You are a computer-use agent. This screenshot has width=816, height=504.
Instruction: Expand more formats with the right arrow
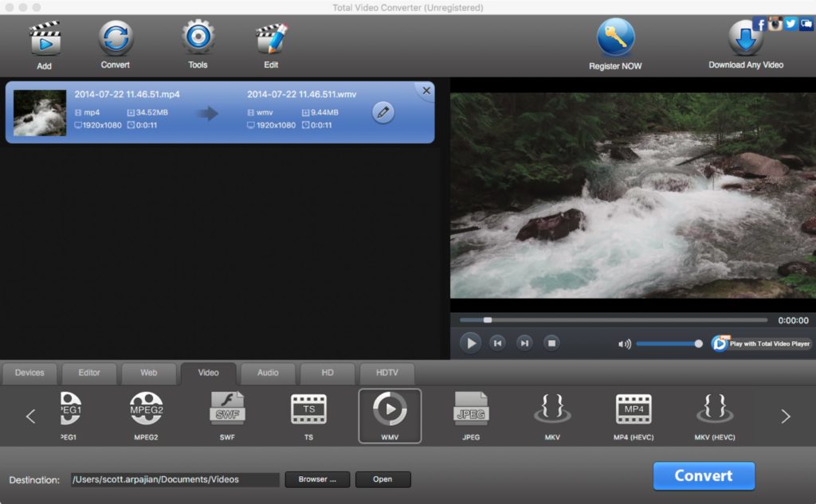click(x=784, y=416)
